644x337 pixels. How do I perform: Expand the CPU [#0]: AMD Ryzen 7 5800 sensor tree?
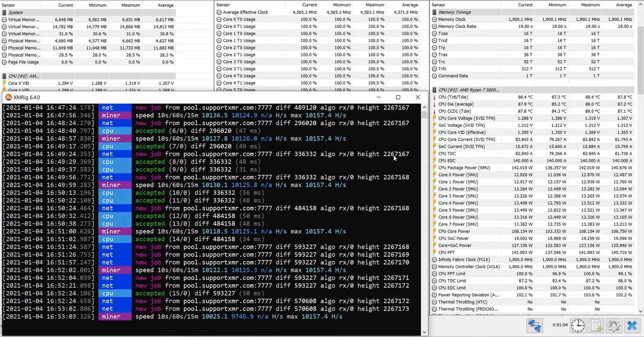[435, 90]
